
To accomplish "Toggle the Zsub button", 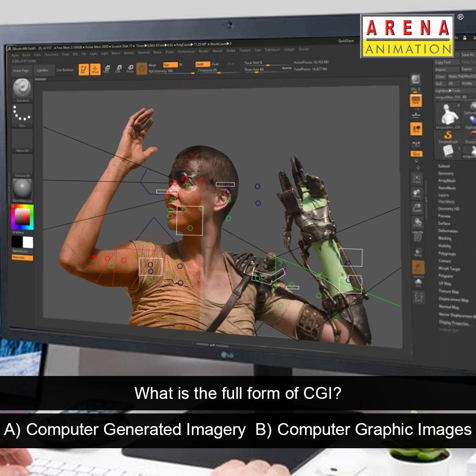I will (x=215, y=64).
